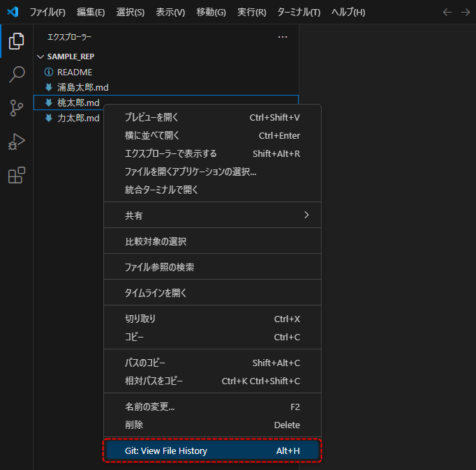The height and width of the screenshot is (470, 476).
Task: Select the 力太郎.md file name
Action: 78,119
